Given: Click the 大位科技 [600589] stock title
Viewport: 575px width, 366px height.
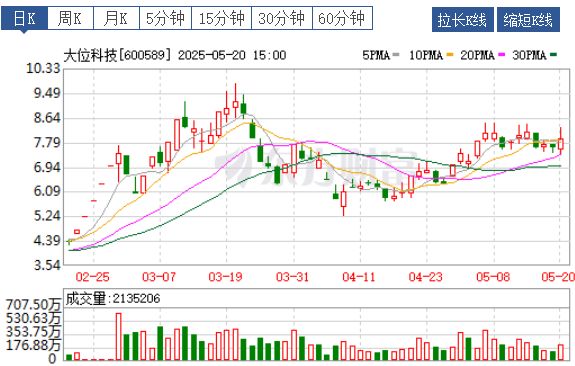Looking at the screenshot, I should (117, 55).
